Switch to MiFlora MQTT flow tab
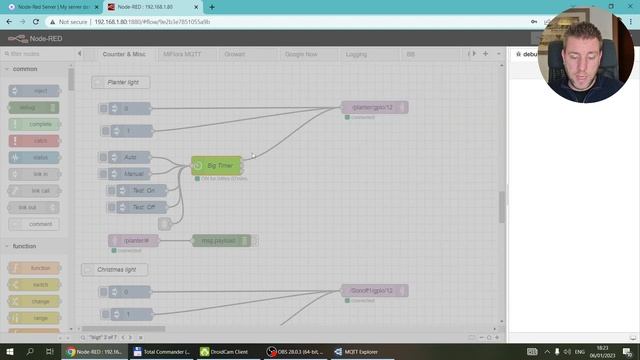Image resolution: width=640 pixels, height=360 pixels. 182,54
